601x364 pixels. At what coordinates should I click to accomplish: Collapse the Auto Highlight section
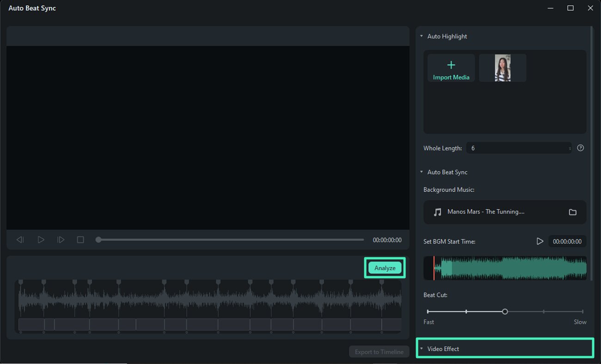coord(422,36)
